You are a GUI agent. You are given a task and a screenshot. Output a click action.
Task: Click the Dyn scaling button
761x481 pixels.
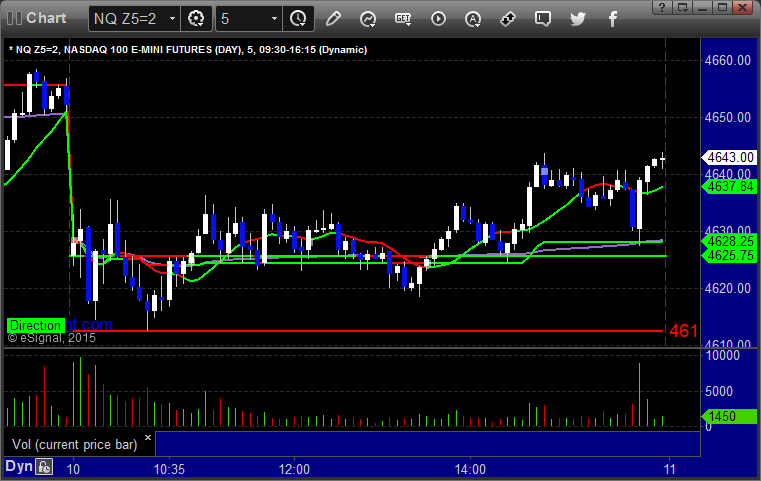pyautogui.click(x=19, y=466)
